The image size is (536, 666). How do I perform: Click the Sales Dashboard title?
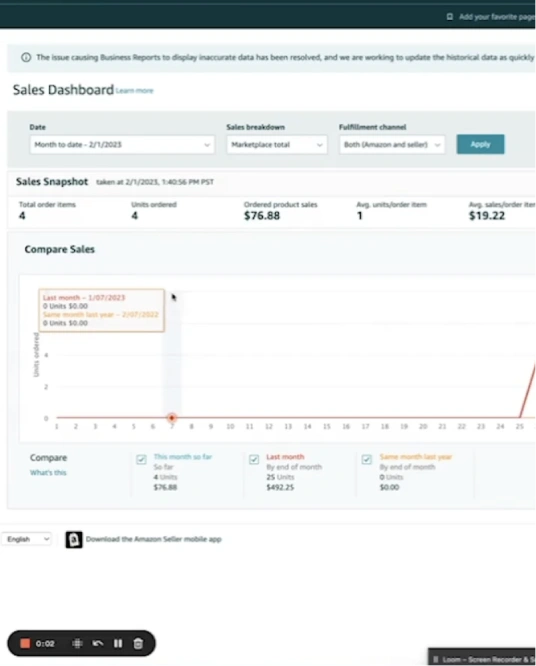tap(63, 90)
